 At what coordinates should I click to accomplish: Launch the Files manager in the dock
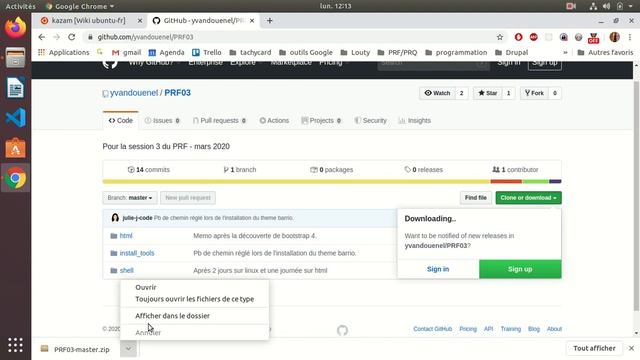pos(16,58)
